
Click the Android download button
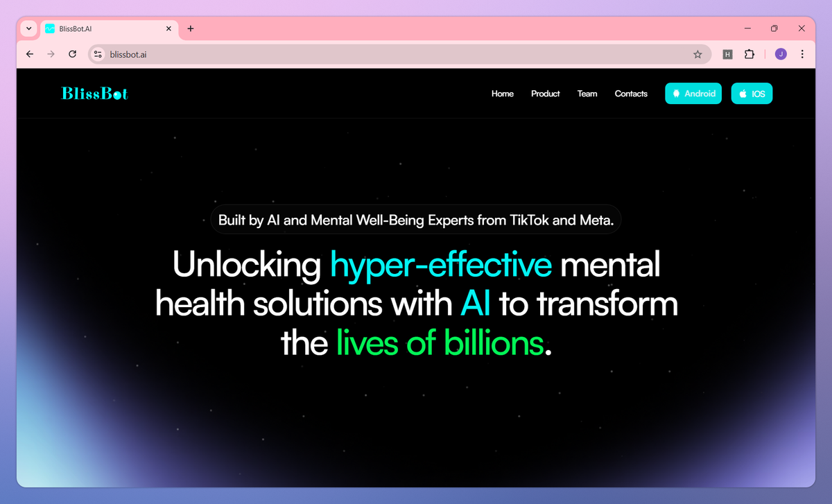coord(693,94)
